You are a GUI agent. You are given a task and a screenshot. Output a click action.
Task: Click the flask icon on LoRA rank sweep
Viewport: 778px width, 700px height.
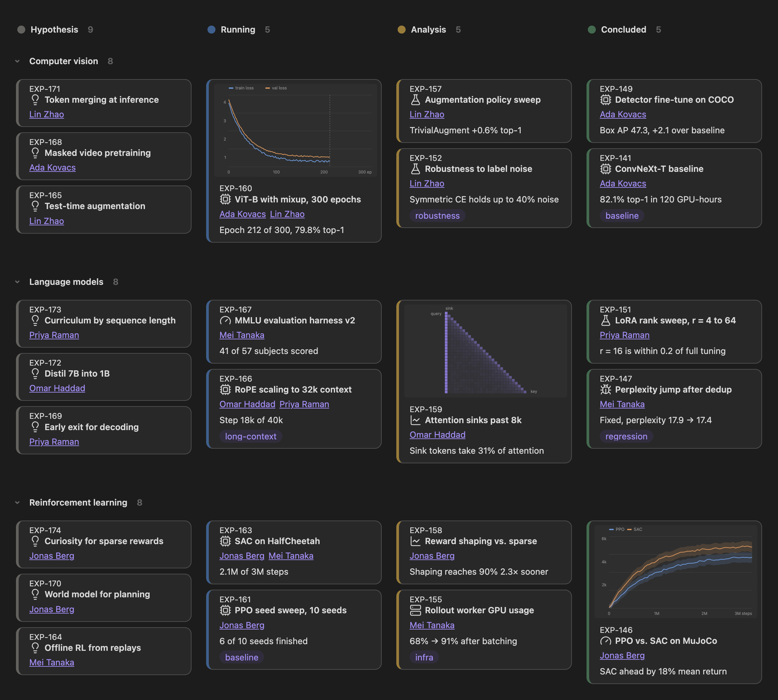tap(605, 320)
